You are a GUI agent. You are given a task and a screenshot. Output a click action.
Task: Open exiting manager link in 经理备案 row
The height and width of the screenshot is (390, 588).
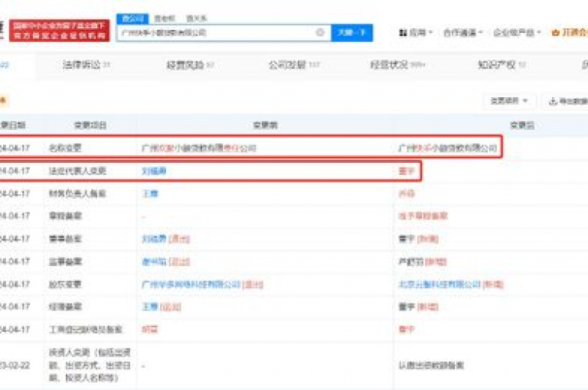tap(150, 307)
